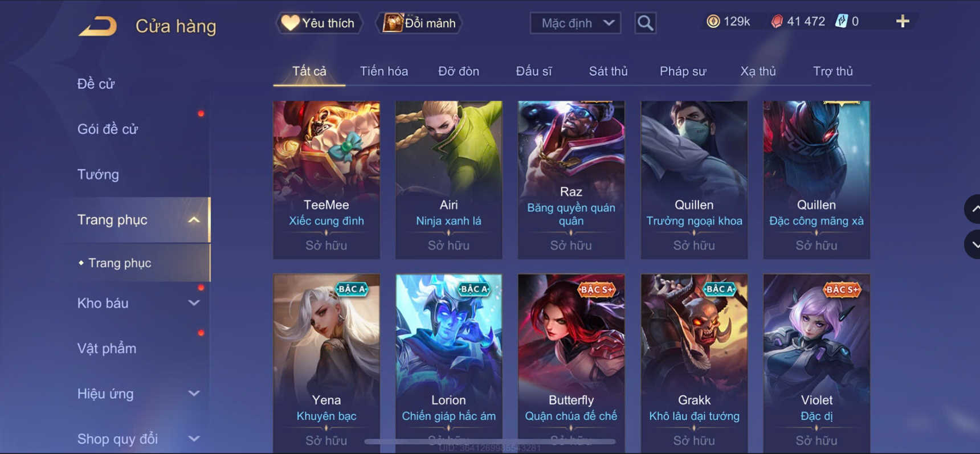Screen dimensions: 980x454
Task: Switch to the Sát thủ tab
Action: click(608, 71)
